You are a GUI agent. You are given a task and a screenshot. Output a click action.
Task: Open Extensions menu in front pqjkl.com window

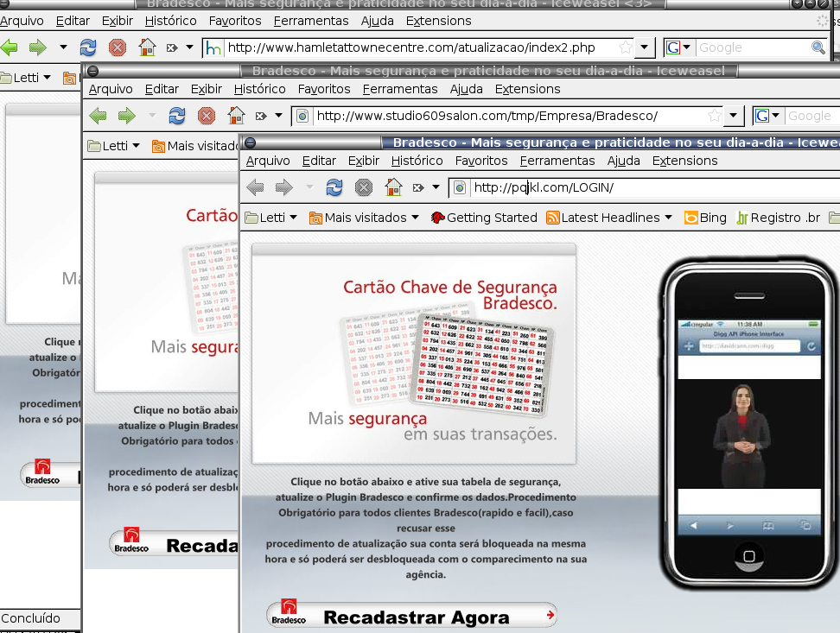point(684,161)
